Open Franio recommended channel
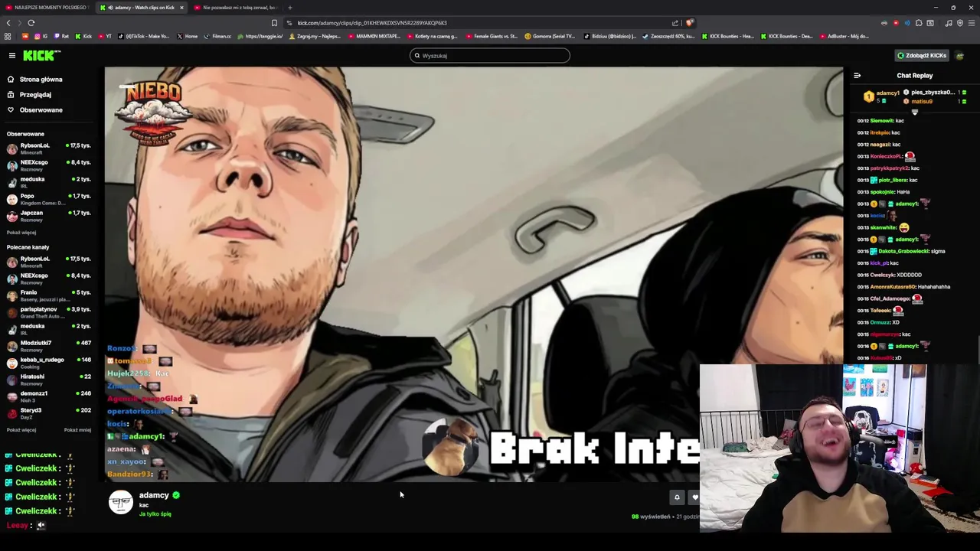The height and width of the screenshot is (551, 980). tap(49, 295)
